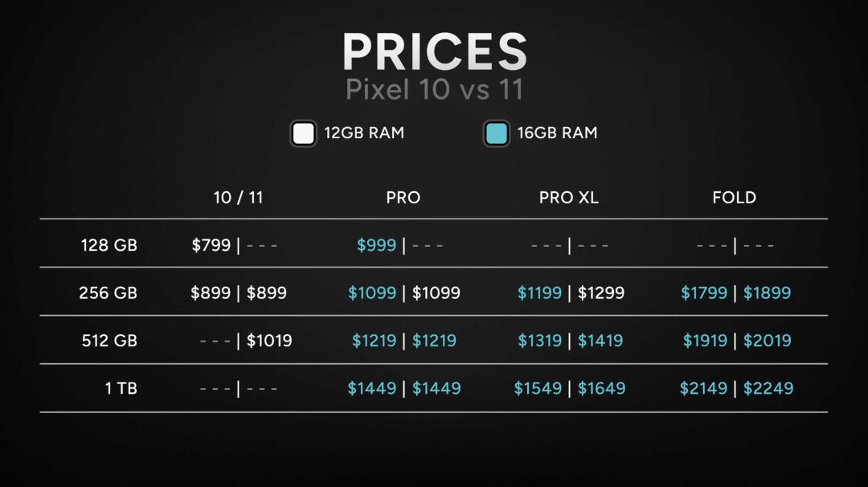
Task: Select the FOLD column header
Action: pyautogui.click(x=734, y=198)
